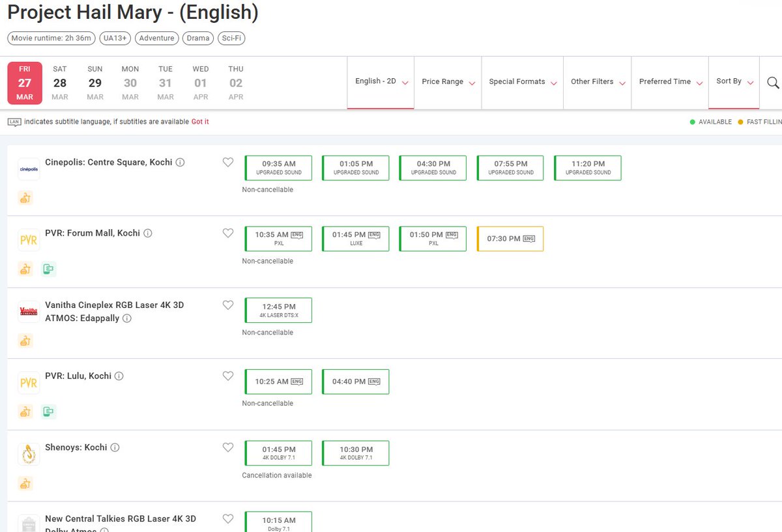782x532 pixels.
Task: Favorite New Central Talkies heart icon
Action: [x=228, y=519]
